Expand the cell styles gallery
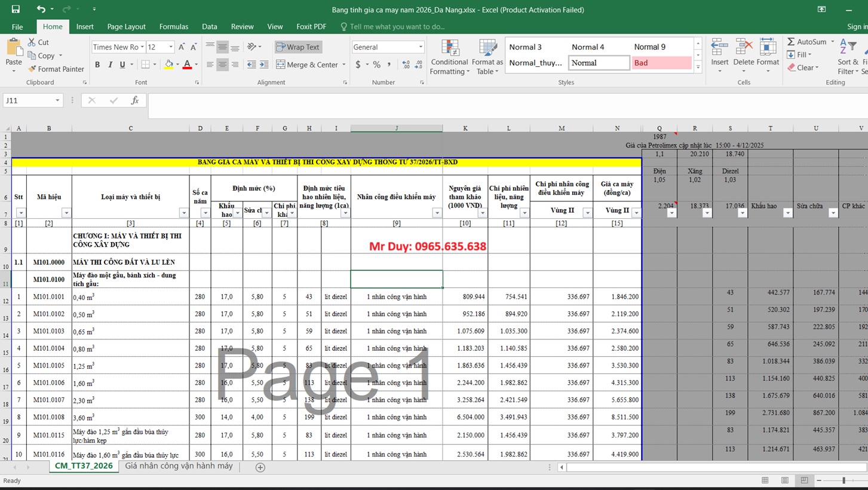Viewport: 868px width, 490px height. 698,68
